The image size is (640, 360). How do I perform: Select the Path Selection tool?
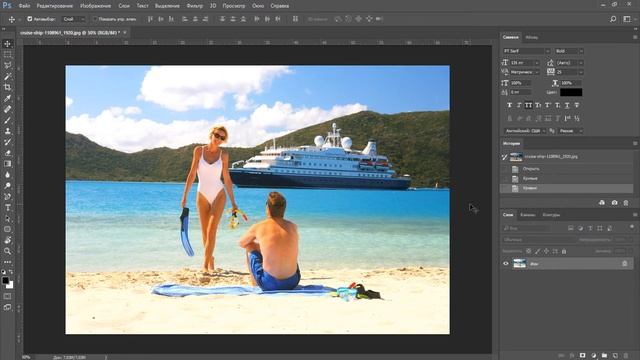(x=7, y=218)
